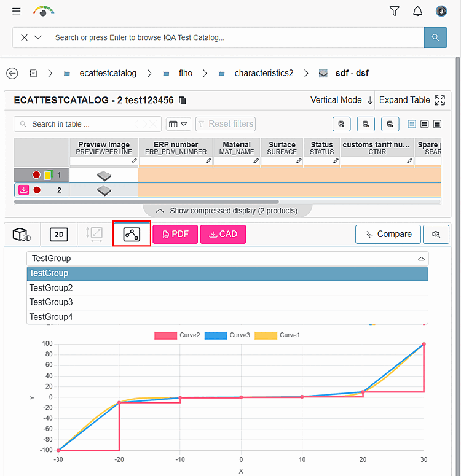
Task: Toggle Curve2 legend visibility
Action: (177, 335)
